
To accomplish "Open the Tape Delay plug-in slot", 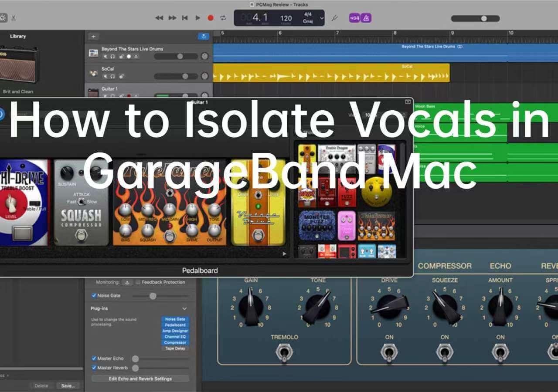I will (x=176, y=348).
